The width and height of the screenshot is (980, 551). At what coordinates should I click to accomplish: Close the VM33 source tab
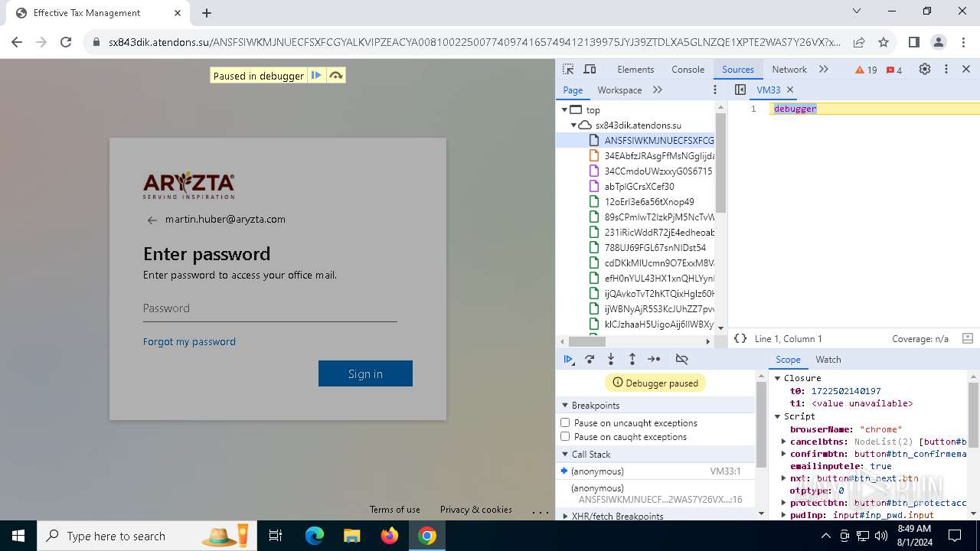(x=790, y=90)
